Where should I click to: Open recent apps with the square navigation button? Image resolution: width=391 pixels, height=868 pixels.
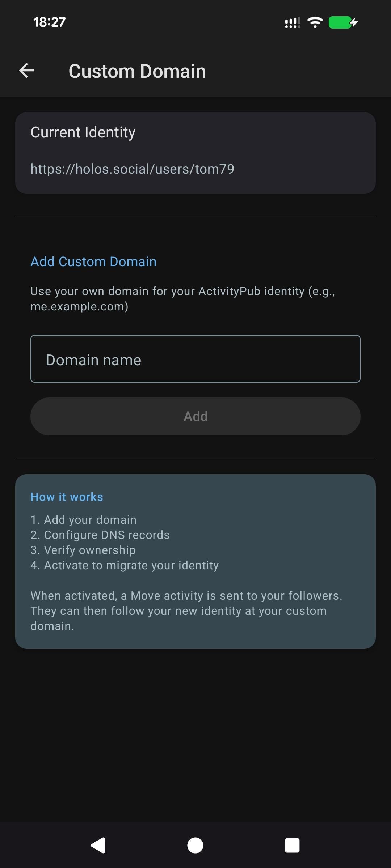[x=293, y=845]
